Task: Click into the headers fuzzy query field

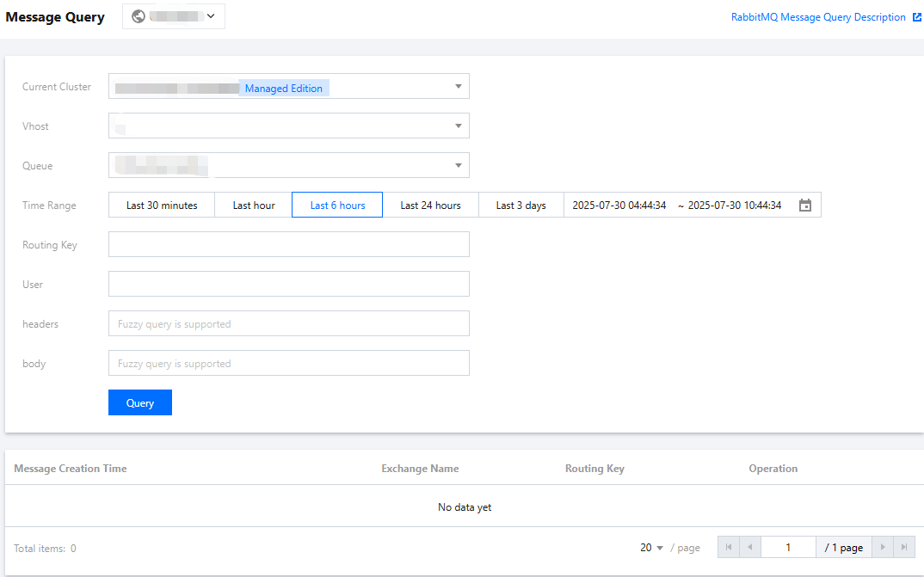Action: [289, 324]
